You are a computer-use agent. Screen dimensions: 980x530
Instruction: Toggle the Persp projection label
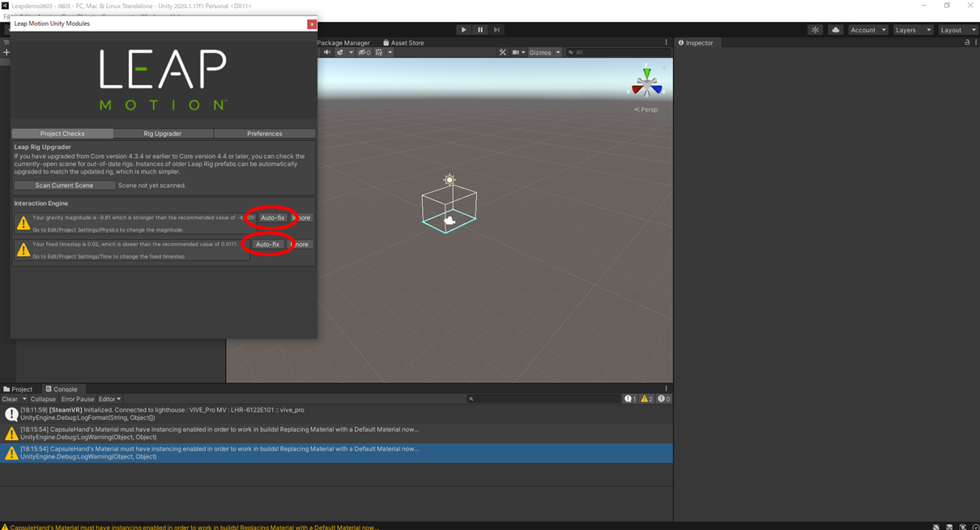(646, 109)
